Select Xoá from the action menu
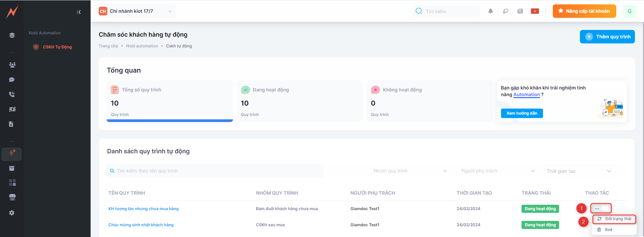Viewport: 644px width, 237px height. (x=608, y=230)
